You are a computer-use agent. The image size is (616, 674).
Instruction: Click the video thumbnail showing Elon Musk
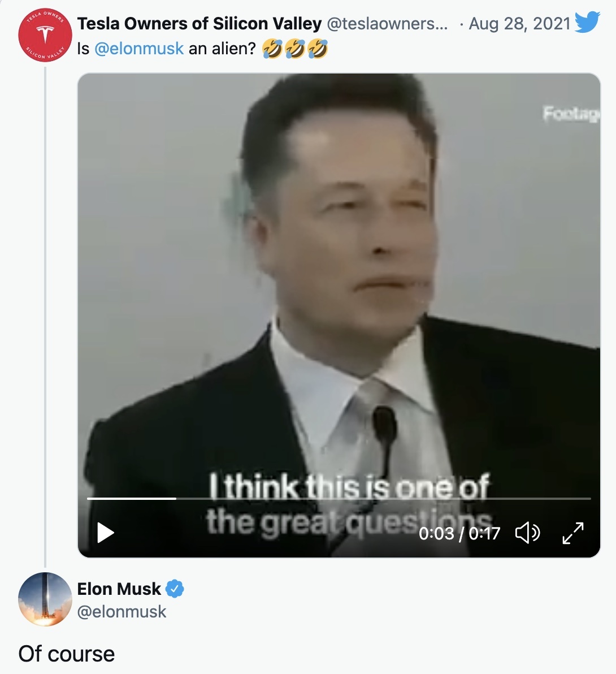pos(339,283)
